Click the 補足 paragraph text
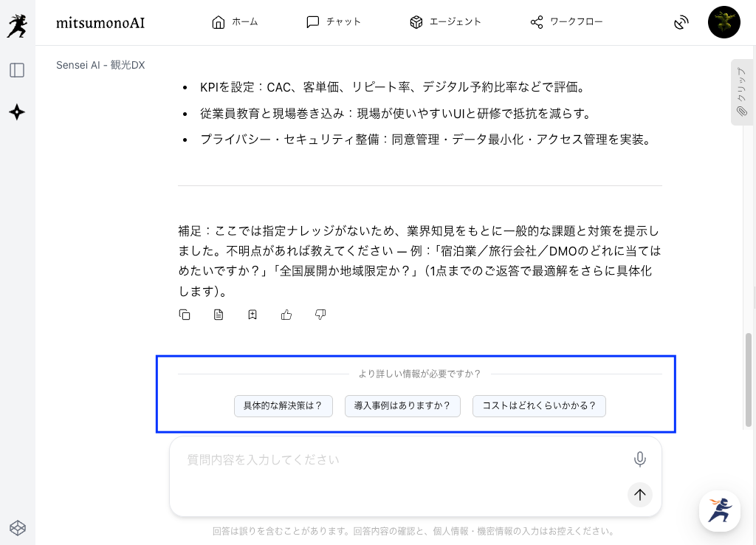Screen dimensions: 756x545 pos(419,261)
